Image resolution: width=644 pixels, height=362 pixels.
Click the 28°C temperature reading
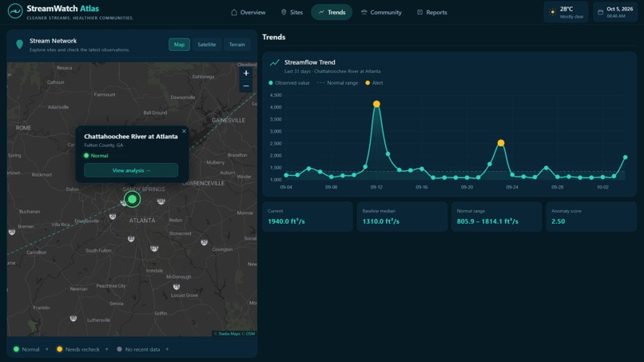point(566,9)
